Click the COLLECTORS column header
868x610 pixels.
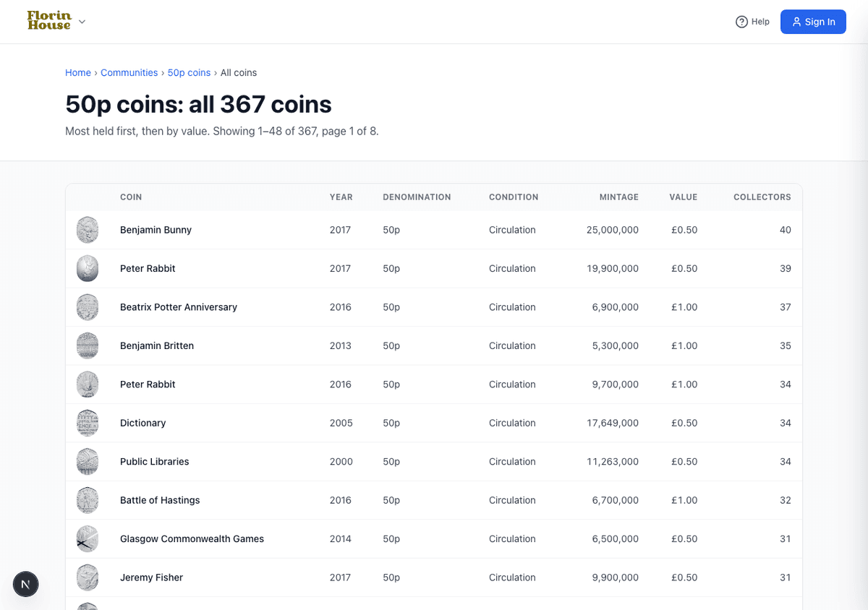click(762, 197)
